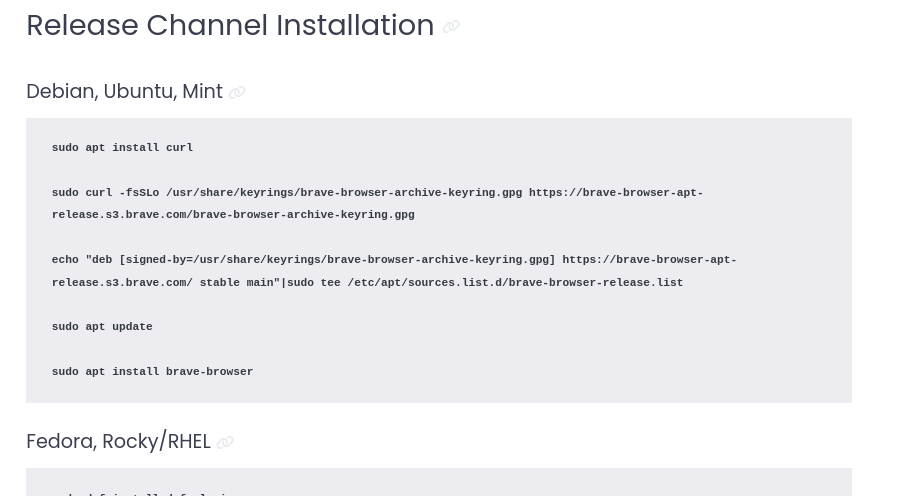Click anchor link icon next to Debian, Ubuntu, Mint
Image resolution: width=922 pixels, height=496 pixels.
[237, 92]
